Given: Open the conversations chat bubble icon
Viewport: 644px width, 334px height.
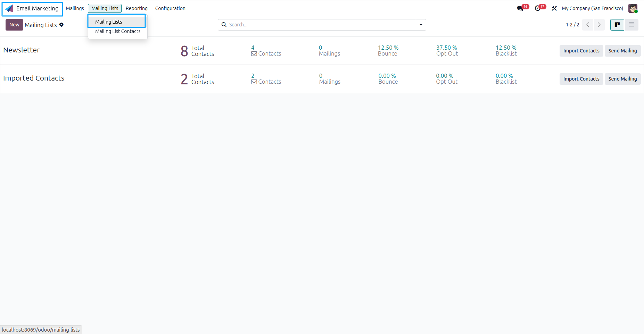Looking at the screenshot, I should (x=520, y=8).
